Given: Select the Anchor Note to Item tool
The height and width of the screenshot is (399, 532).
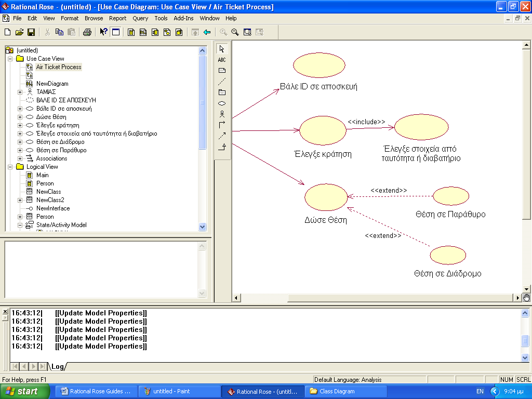Looking at the screenshot, I should coord(222,82).
